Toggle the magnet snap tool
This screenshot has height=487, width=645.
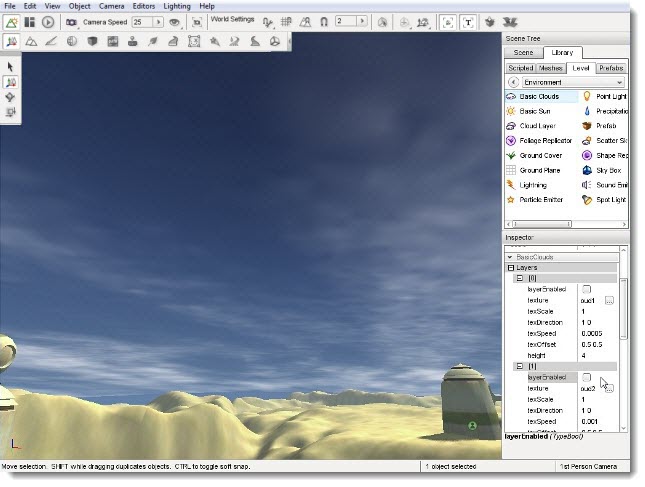[324, 22]
